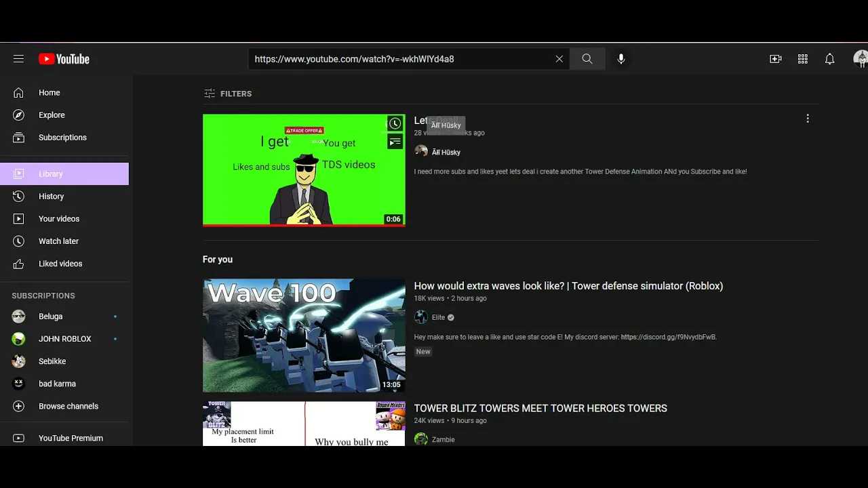Open Explore in sidebar

tap(64, 115)
